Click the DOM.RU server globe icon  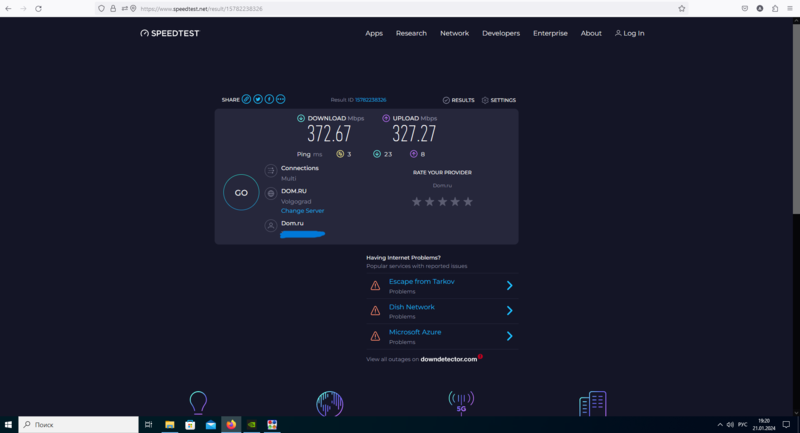coord(271,193)
